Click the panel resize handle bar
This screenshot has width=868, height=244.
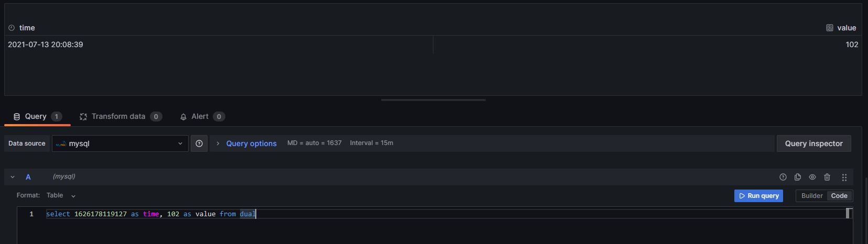[433, 99]
